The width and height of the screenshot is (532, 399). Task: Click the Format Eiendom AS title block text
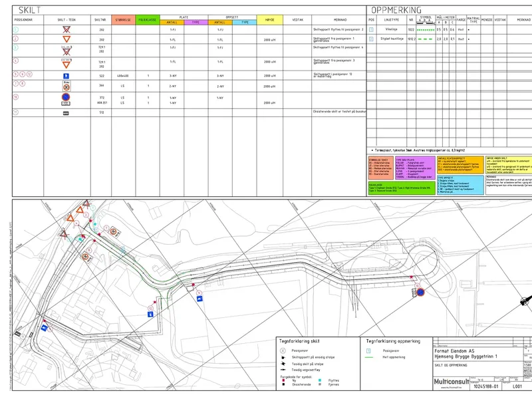[x=454, y=351]
